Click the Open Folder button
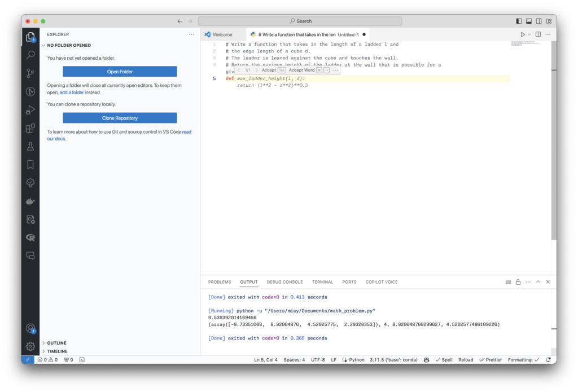Viewport: 578px width, 392px height. (x=120, y=72)
